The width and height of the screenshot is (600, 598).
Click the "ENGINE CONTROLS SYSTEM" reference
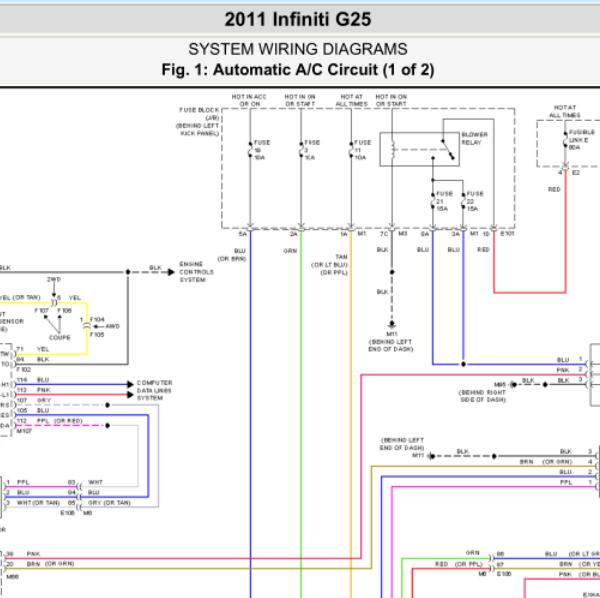tap(196, 272)
